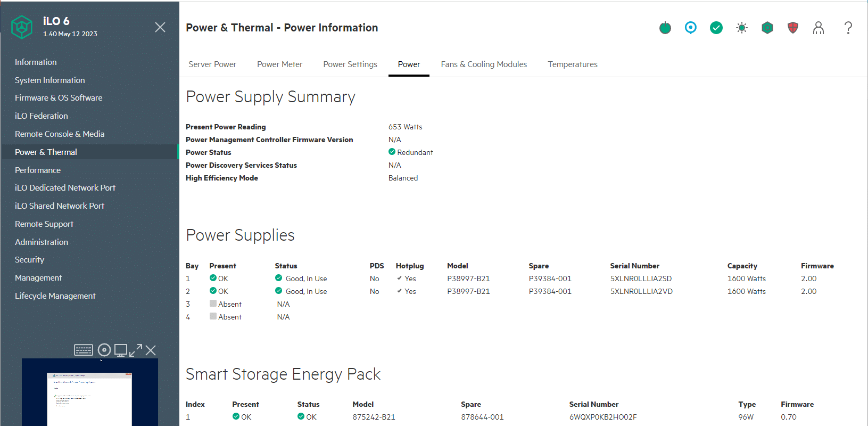The height and width of the screenshot is (426, 868).
Task: Click bay 3 Absent indicator icon
Action: pyautogui.click(x=213, y=304)
